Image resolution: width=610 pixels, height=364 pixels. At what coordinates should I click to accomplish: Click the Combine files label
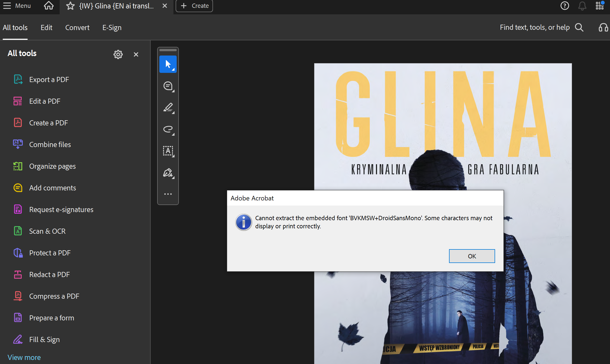[50, 144]
